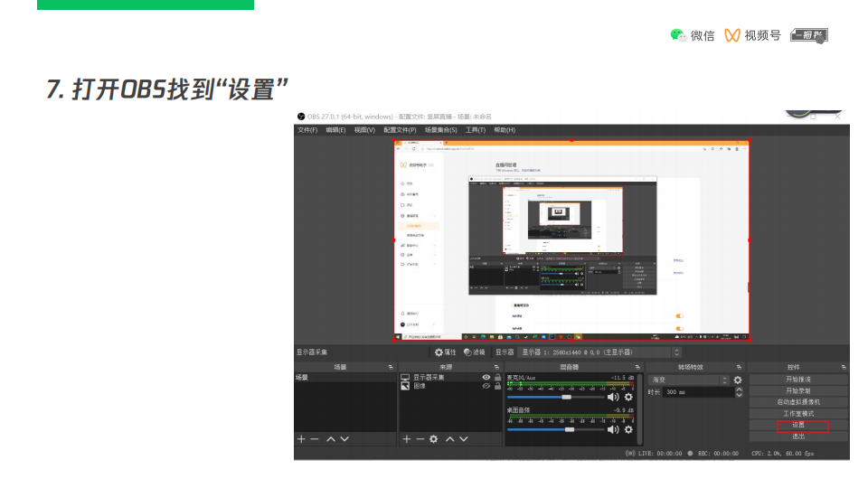Open source properties gear in 来源 panel
Screen dimensions: 868x488
pos(433,438)
